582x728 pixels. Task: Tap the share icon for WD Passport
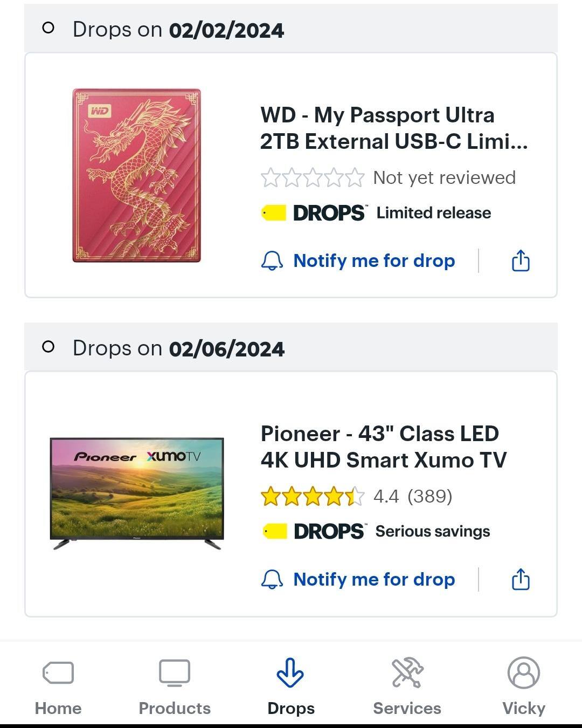pos(521,261)
